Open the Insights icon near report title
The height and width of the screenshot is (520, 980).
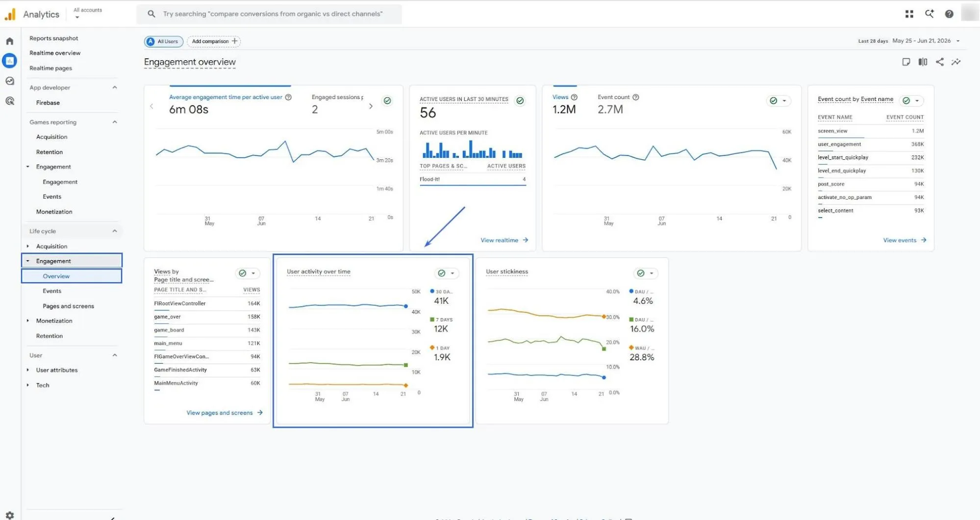pyautogui.click(x=956, y=62)
